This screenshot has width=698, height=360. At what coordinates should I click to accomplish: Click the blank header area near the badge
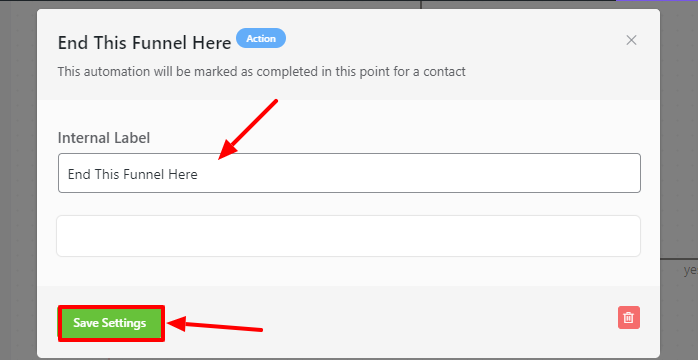coord(445,40)
